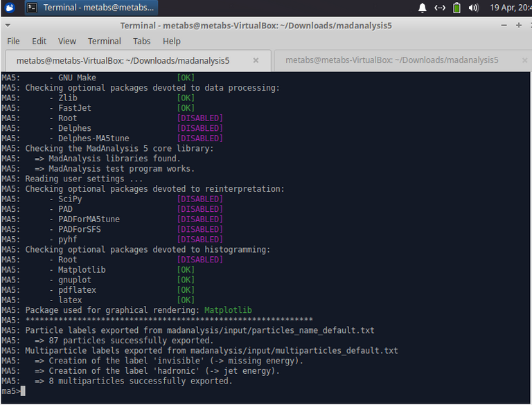Click the OK status next to FastJet
Screen dimensions: 532x405
tap(186, 108)
